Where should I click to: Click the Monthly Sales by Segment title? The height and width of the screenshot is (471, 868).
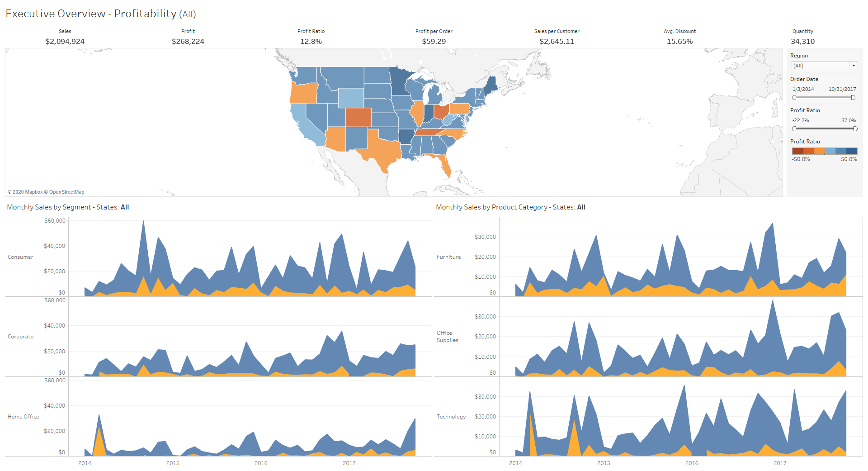(x=68, y=207)
